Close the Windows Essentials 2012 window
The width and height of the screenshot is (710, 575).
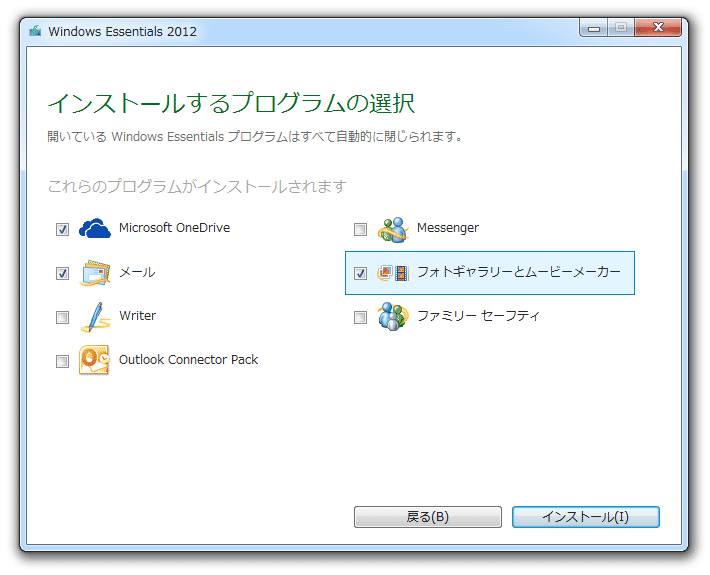click(x=658, y=28)
